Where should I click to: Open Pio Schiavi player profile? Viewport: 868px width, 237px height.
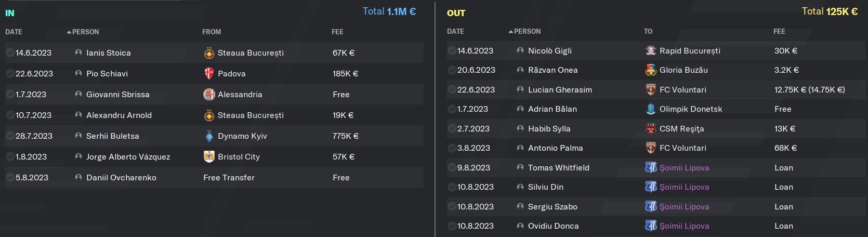pos(107,74)
